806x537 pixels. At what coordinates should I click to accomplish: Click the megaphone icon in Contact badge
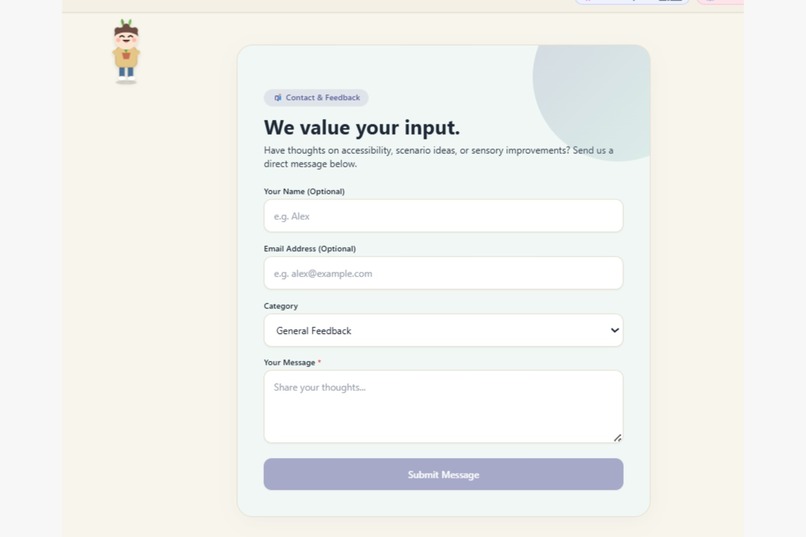[278, 98]
